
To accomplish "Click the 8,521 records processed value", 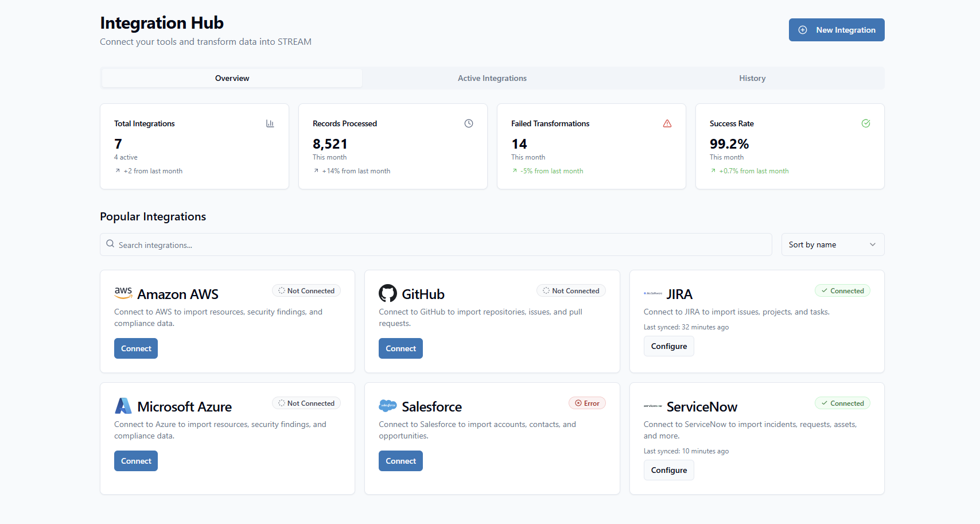I will pos(330,144).
